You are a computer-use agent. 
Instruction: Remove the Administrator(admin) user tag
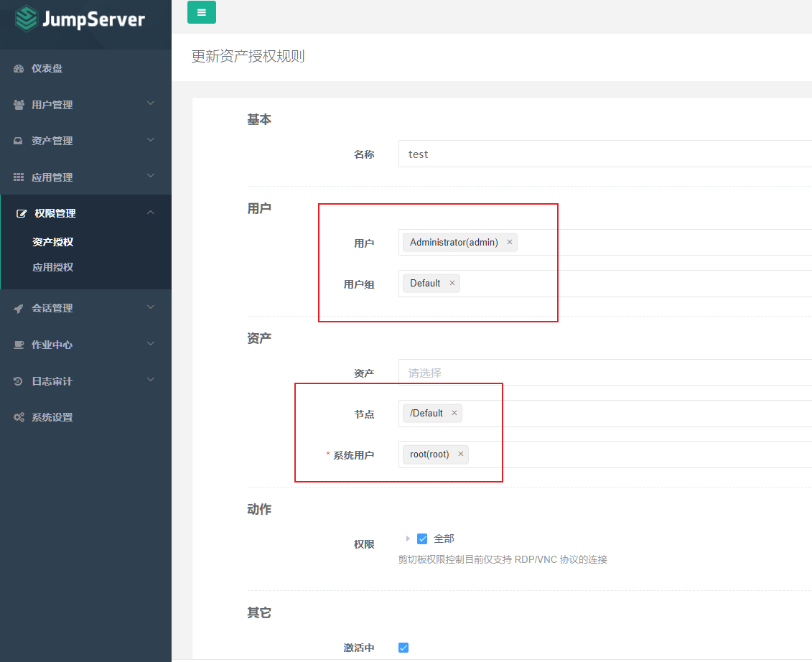click(510, 242)
